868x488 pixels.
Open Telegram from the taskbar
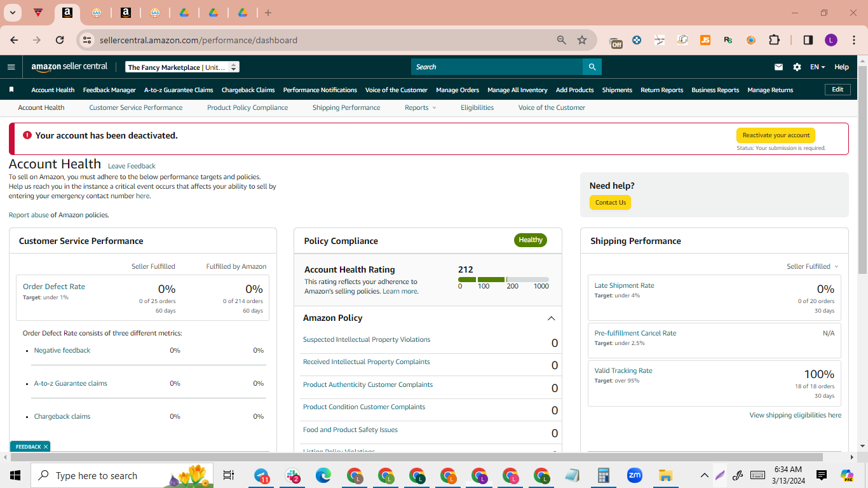(261, 475)
